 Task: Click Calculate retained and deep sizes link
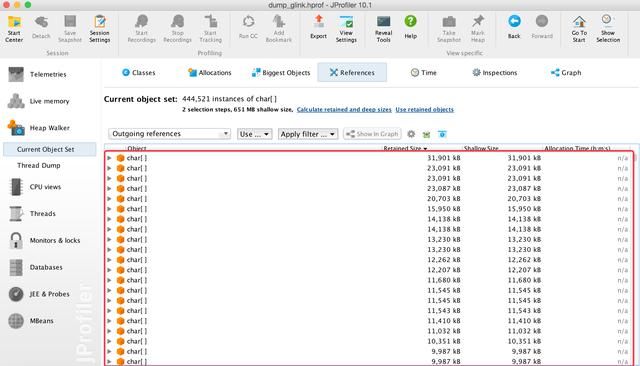coord(344,109)
